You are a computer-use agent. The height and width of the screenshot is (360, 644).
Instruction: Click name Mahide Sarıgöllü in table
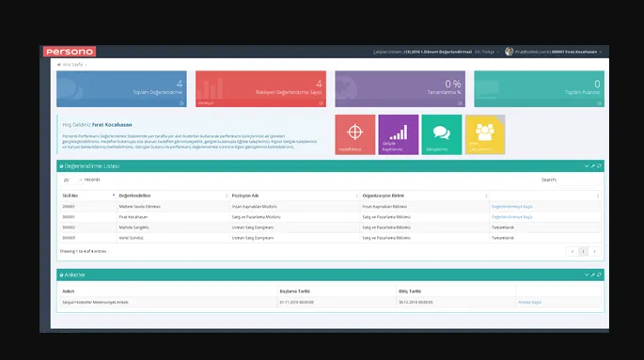coord(134,227)
